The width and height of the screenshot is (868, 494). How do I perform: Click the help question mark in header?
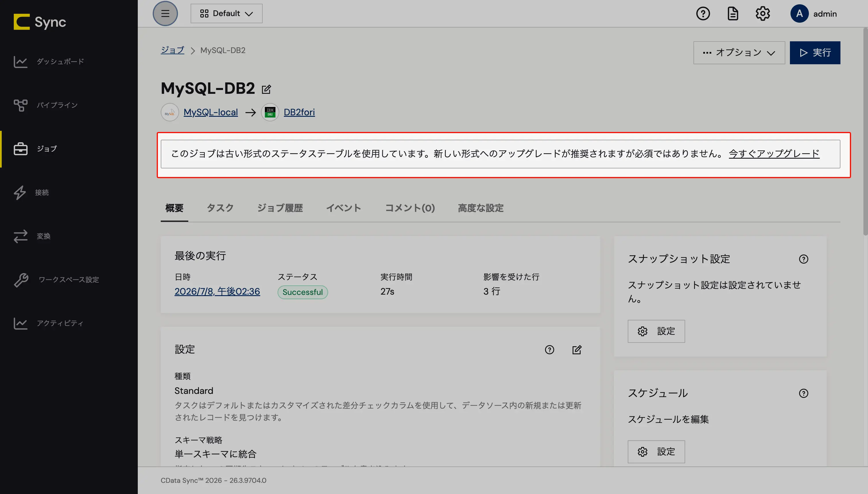[x=703, y=13]
